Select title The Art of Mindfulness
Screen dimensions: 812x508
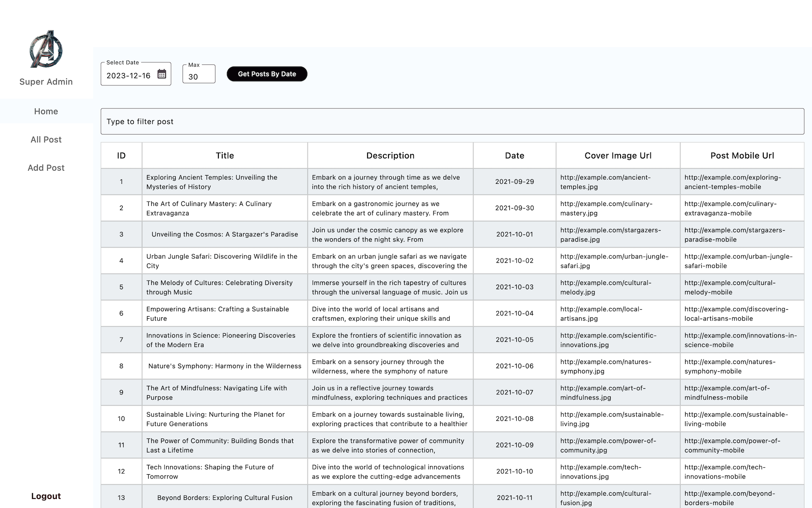(217, 393)
